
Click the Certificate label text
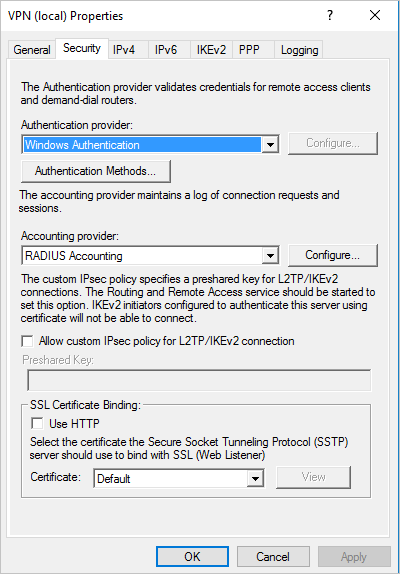tap(56, 477)
